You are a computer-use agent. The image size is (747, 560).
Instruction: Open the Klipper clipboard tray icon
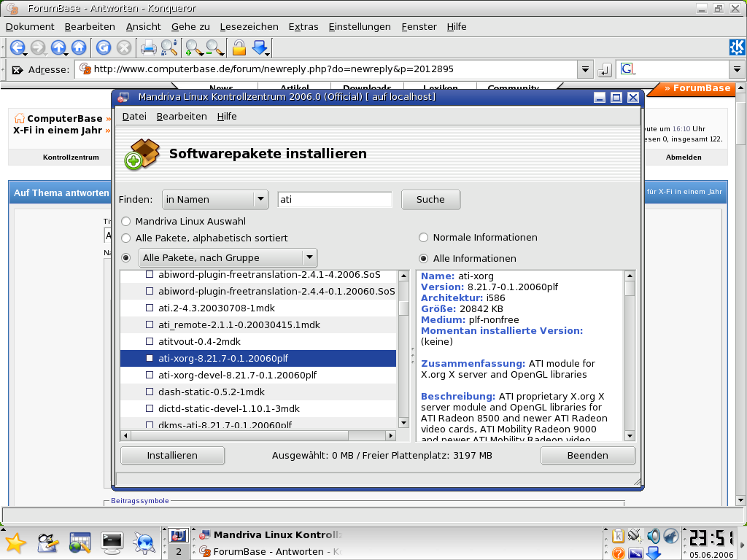[x=618, y=536]
